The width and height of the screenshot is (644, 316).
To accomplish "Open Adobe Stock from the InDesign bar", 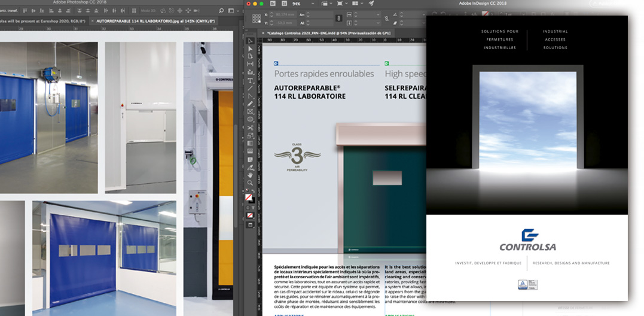I will 284,4.
